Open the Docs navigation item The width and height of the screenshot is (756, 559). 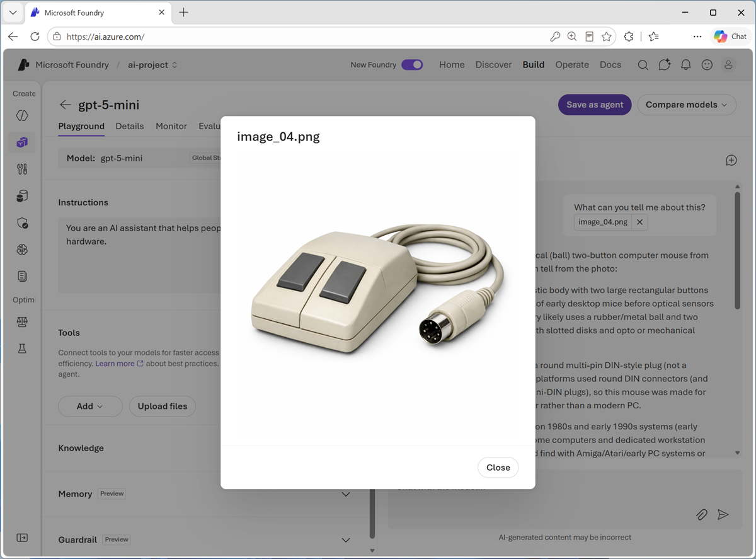(x=610, y=65)
